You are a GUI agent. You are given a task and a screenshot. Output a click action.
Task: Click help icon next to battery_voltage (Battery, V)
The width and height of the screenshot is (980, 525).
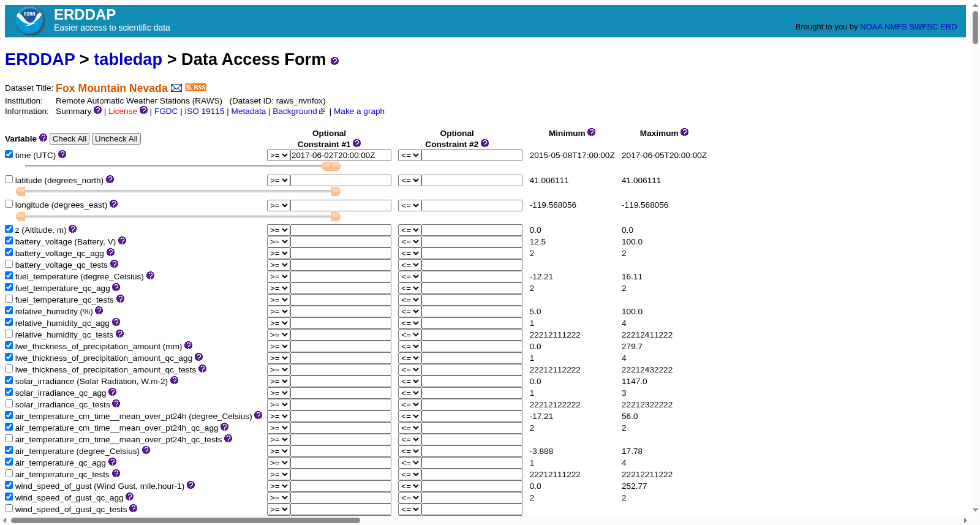(123, 241)
